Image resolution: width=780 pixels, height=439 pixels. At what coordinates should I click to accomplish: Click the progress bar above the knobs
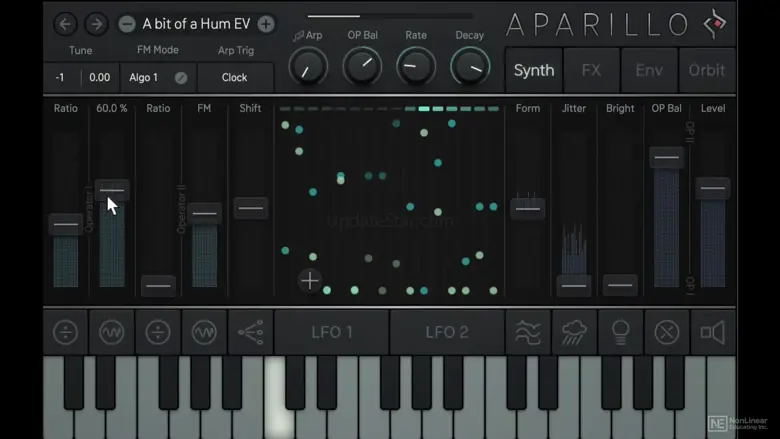click(x=390, y=16)
